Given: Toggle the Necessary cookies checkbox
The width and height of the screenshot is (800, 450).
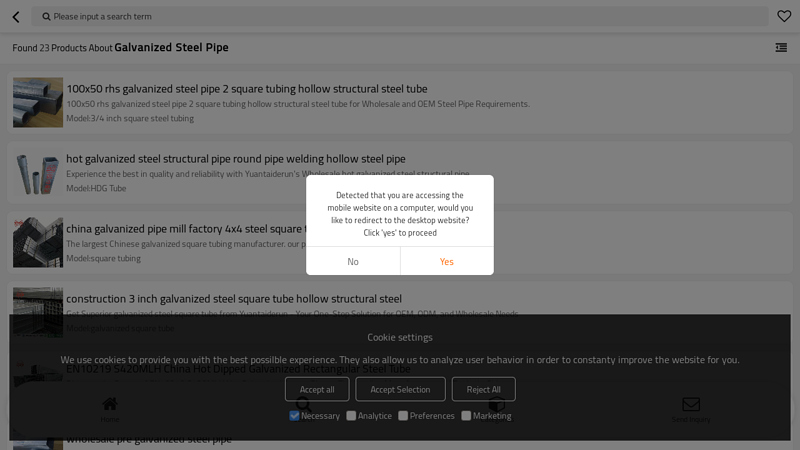Looking at the screenshot, I should point(294,416).
